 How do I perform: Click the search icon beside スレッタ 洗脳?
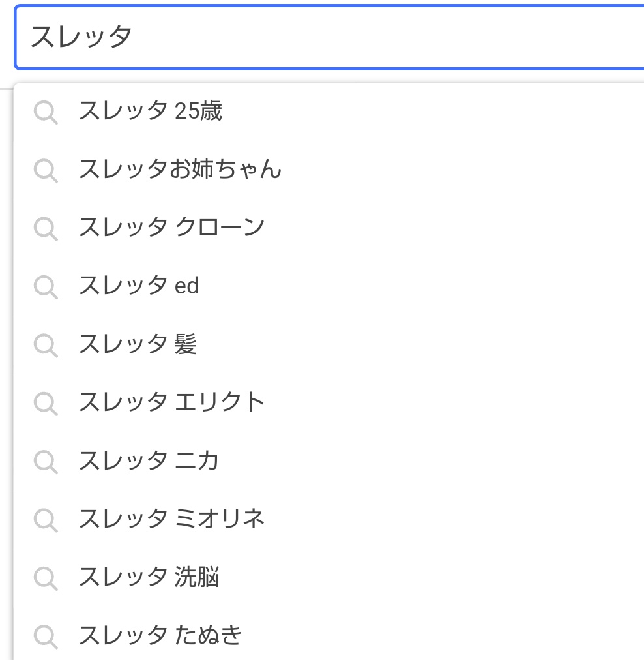(46, 578)
